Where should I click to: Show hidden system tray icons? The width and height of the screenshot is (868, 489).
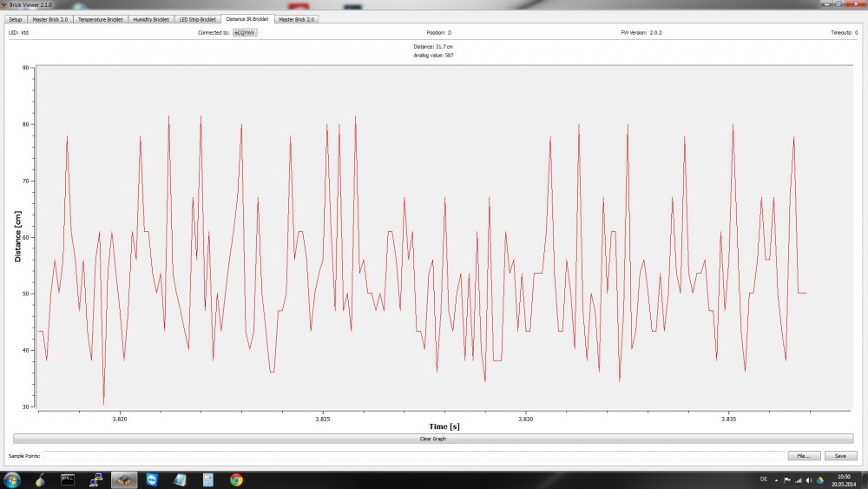pos(777,479)
